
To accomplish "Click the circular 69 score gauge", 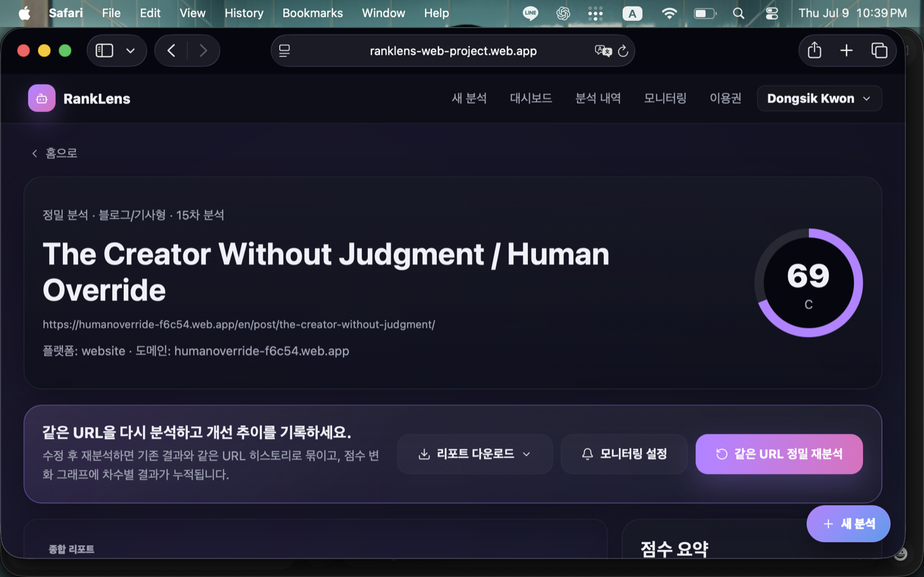I will (x=808, y=283).
